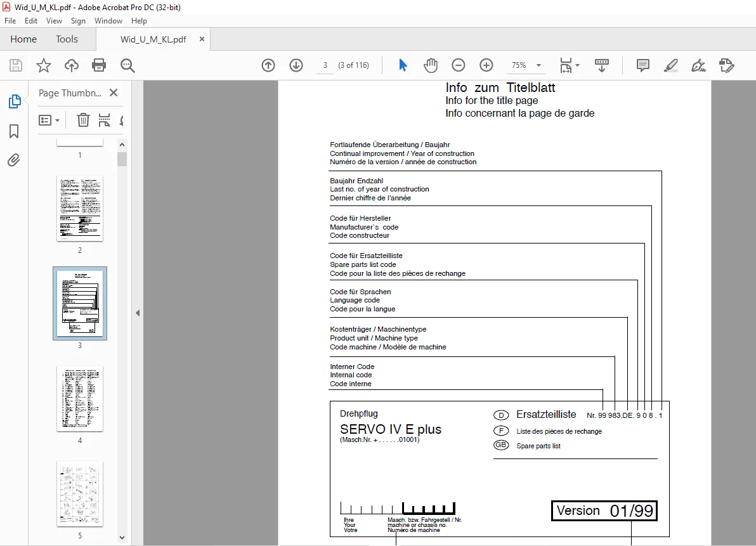
Task: Select the Wid_U_M_KL.pdf document tab
Action: point(153,39)
